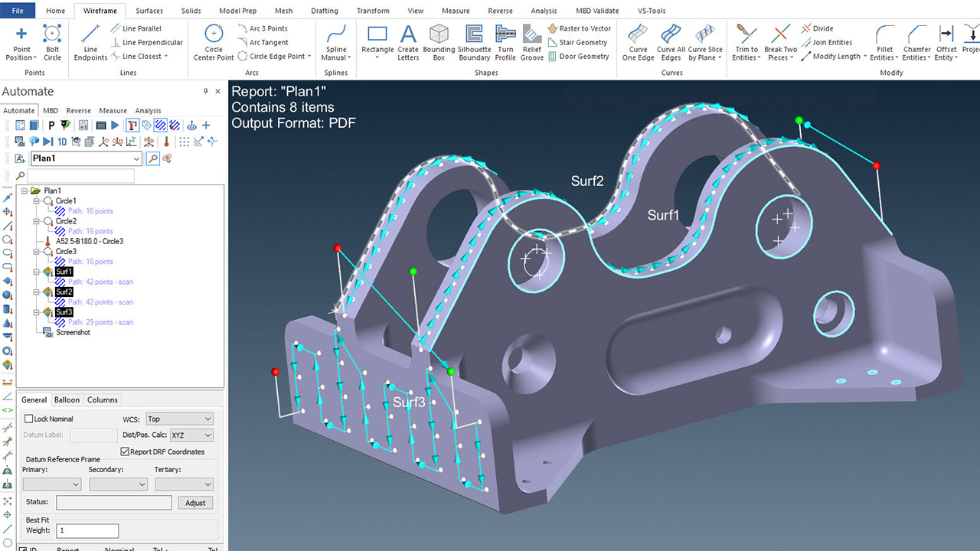This screenshot has height=551, width=980.
Task: Switch to the Surfaces ribbon tab
Action: coord(149,11)
